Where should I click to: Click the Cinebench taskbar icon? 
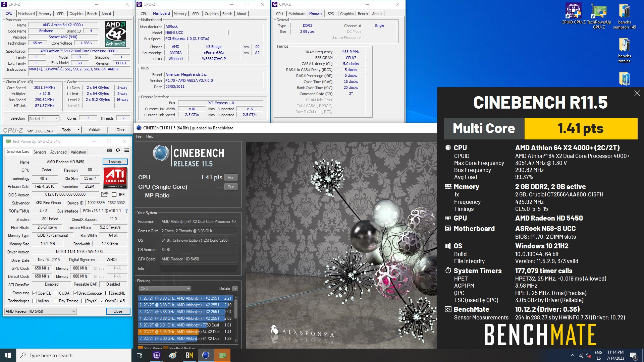[206, 355]
